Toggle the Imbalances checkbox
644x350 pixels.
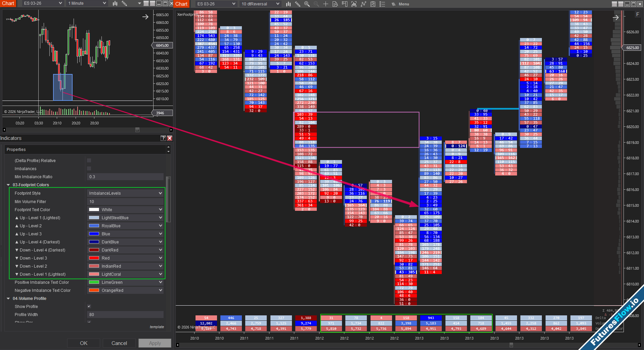[89, 169]
